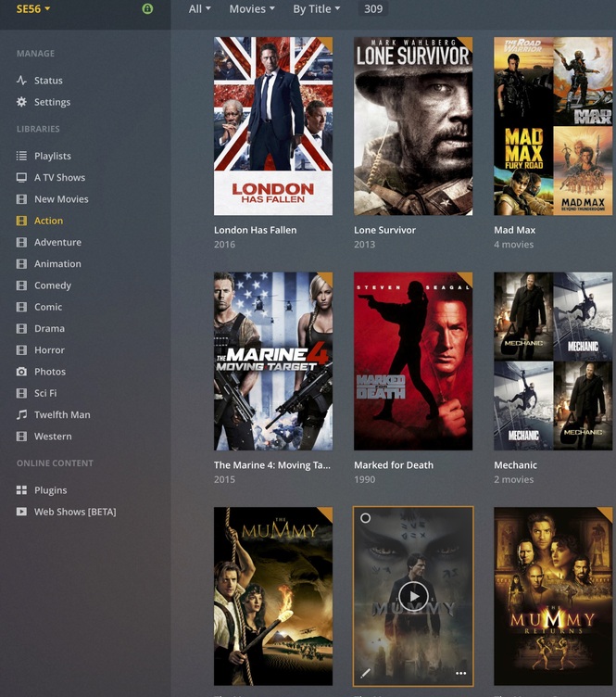This screenshot has height=697, width=616.
Task: Click the Animation film icon
Action: pyautogui.click(x=21, y=263)
